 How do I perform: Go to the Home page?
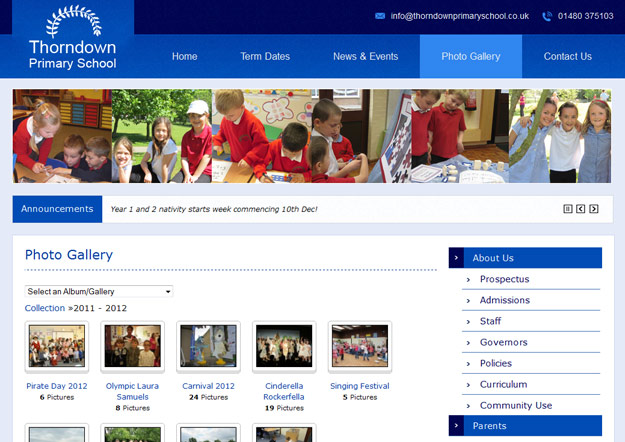[x=185, y=56]
